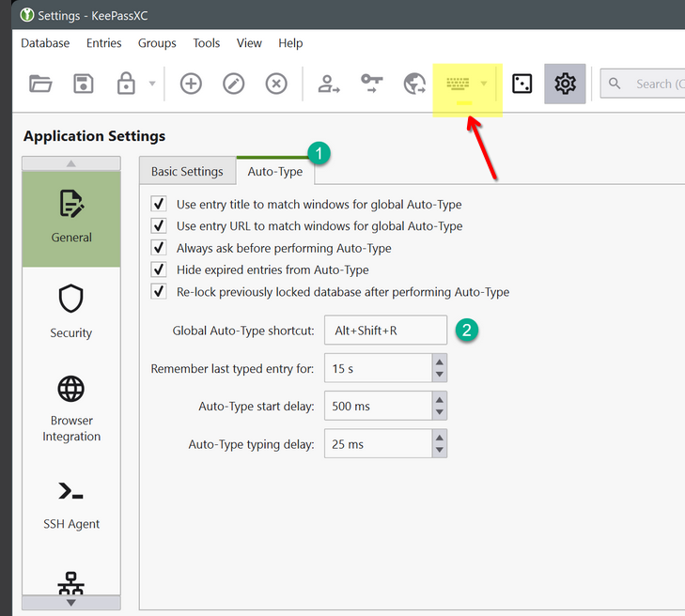This screenshot has height=616, width=685.
Task: Copy URL with the globe arrow icon
Action: pyautogui.click(x=414, y=84)
